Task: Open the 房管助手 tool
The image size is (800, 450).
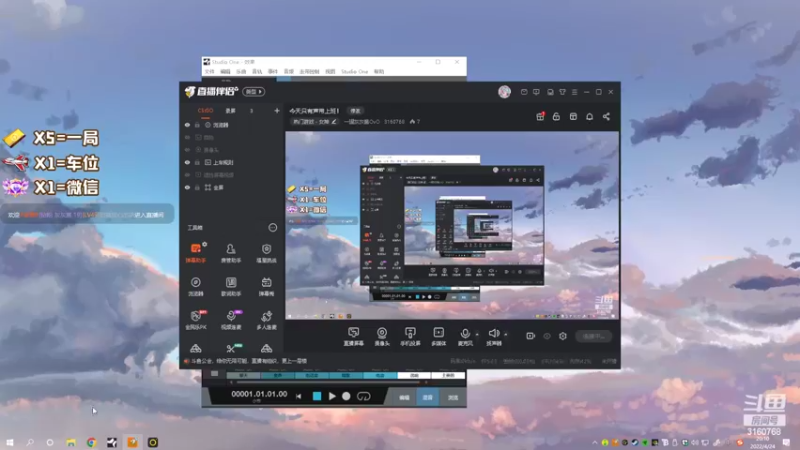Action: pyautogui.click(x=231, y=253)
